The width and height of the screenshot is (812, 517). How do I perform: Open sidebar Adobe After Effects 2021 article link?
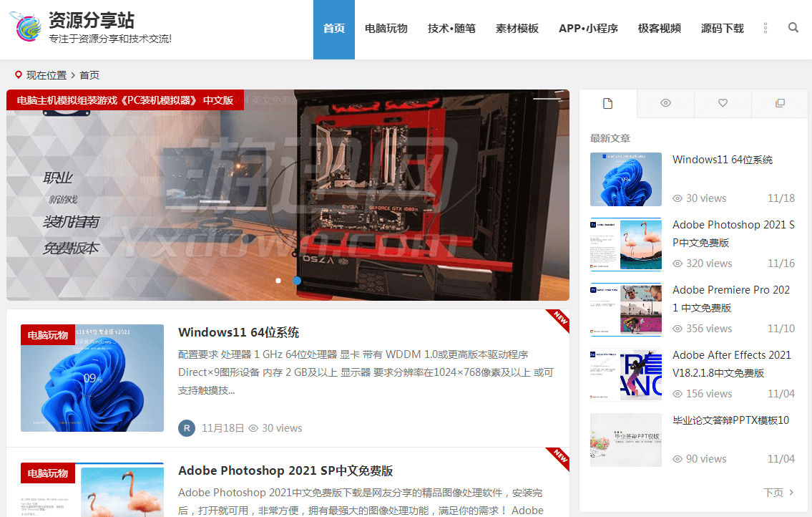coord(732,364)
